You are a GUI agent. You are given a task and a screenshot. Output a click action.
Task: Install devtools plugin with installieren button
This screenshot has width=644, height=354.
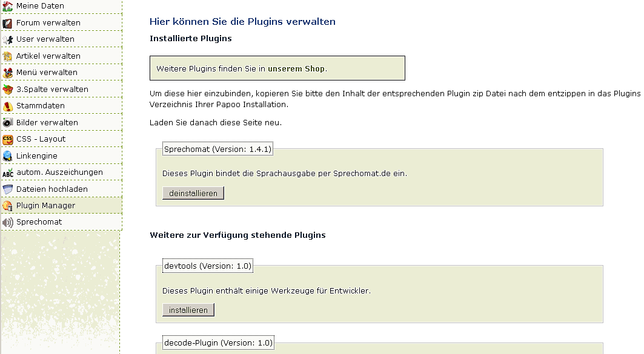pyautogui.click(x=188, y=310)
